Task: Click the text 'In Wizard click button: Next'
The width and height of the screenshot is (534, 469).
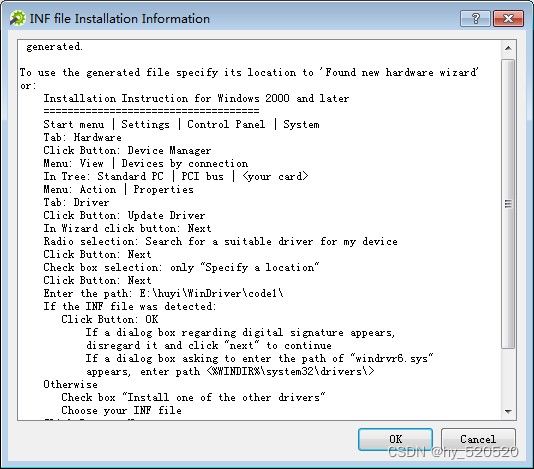Action: [x=127, y=229]
